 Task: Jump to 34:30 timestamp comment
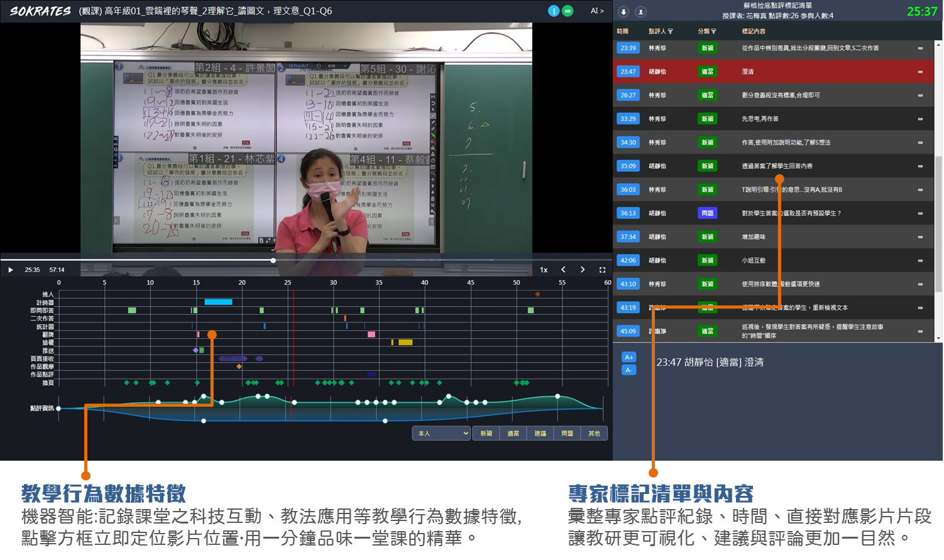pyautogui.click(x=628, y=142)
